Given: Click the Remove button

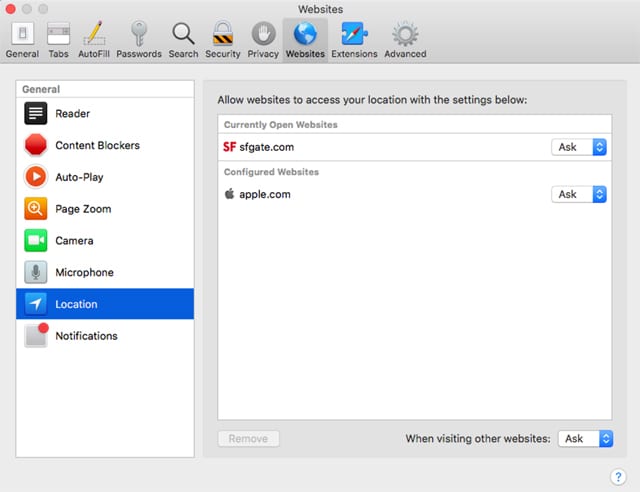Looking at the screenshot, I should pos(248,438).
